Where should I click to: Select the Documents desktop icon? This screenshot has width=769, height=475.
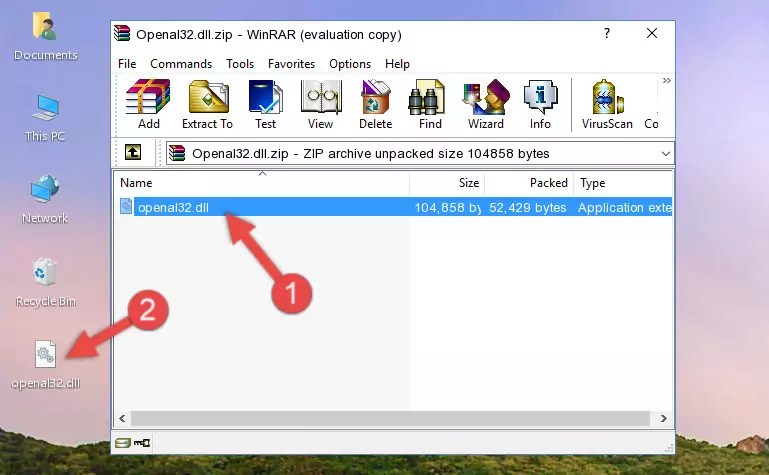pos(45,36)
